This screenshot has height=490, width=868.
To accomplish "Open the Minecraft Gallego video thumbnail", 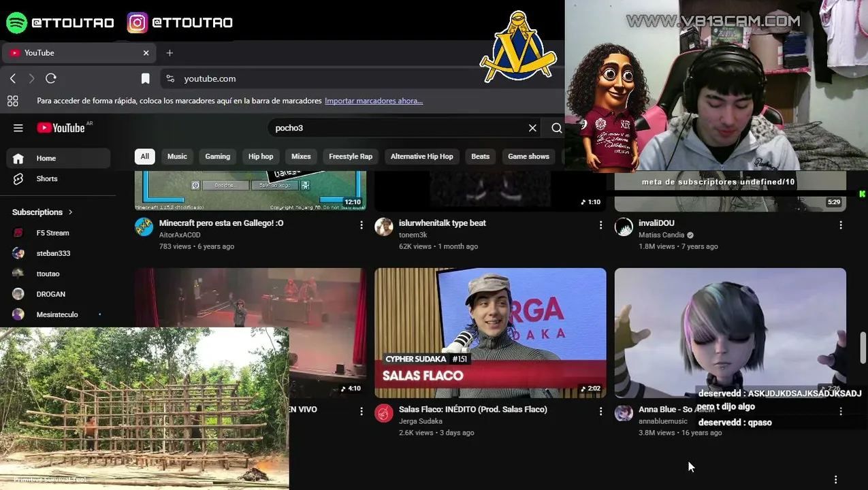I will (x=251, y=191).
